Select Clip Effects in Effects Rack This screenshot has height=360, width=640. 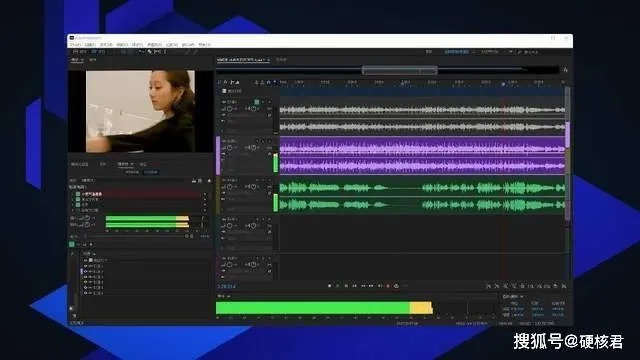pos(132,172)
